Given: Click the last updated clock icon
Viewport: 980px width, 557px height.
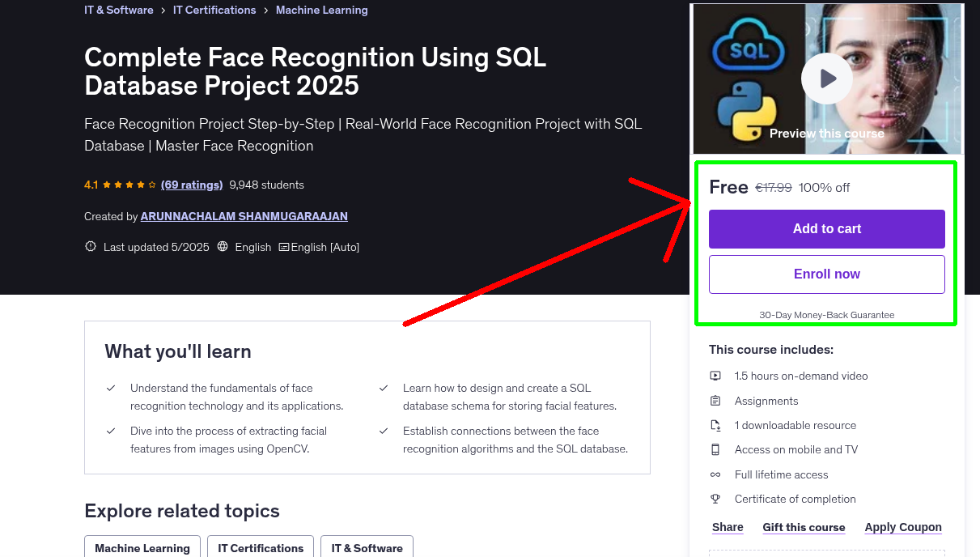Looking at the screenshot, I should point(90,246).
